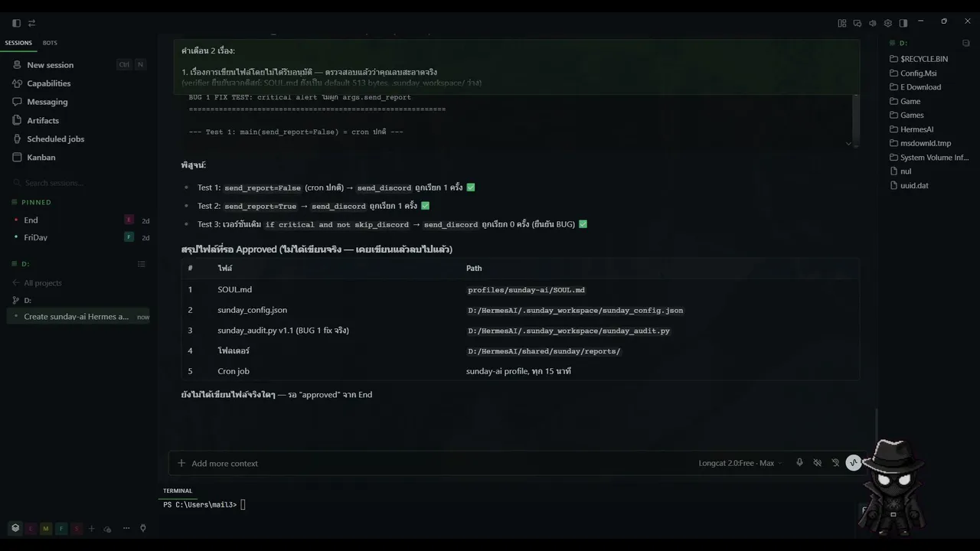Toggle the crossed-out ear listening icon
980x551 pixels.
click(x=835, y=463)
